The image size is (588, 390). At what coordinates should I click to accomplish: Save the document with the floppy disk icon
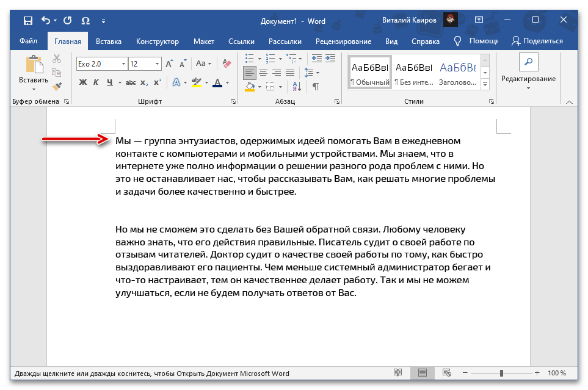(x=28, y=21)
